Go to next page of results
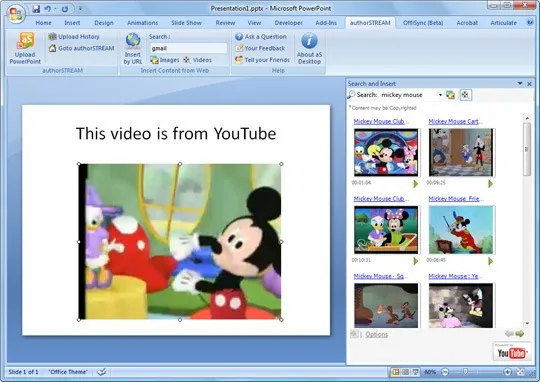 520,333
